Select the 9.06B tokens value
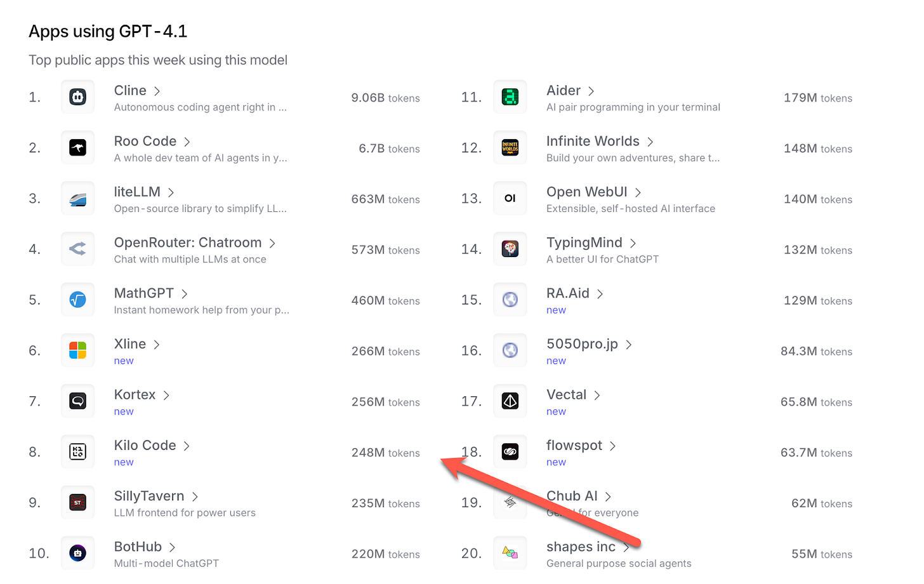 click(x=386, y=98)
